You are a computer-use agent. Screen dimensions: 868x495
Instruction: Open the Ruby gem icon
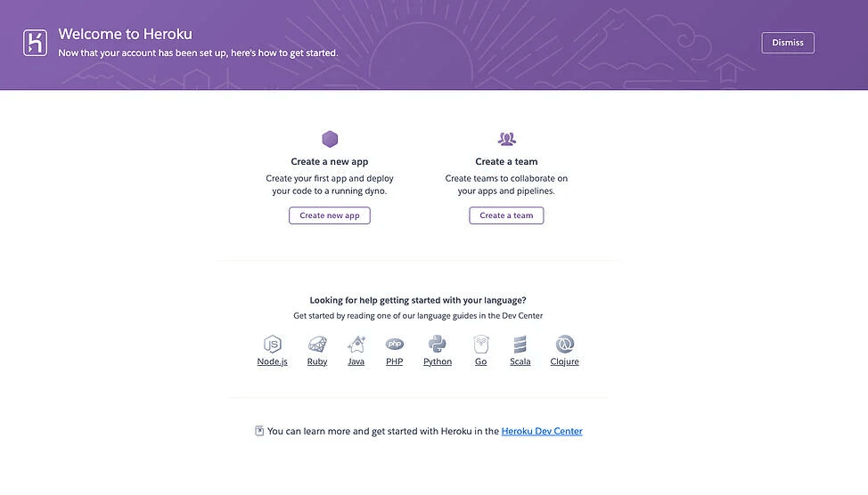tap(317, 345)
